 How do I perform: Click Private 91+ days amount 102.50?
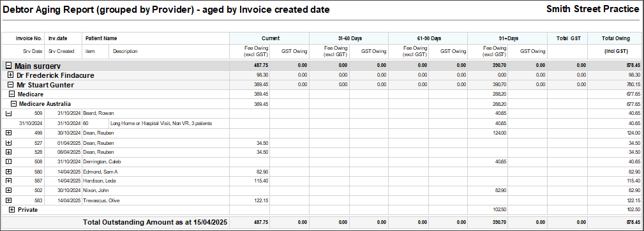tap(499, 210)
